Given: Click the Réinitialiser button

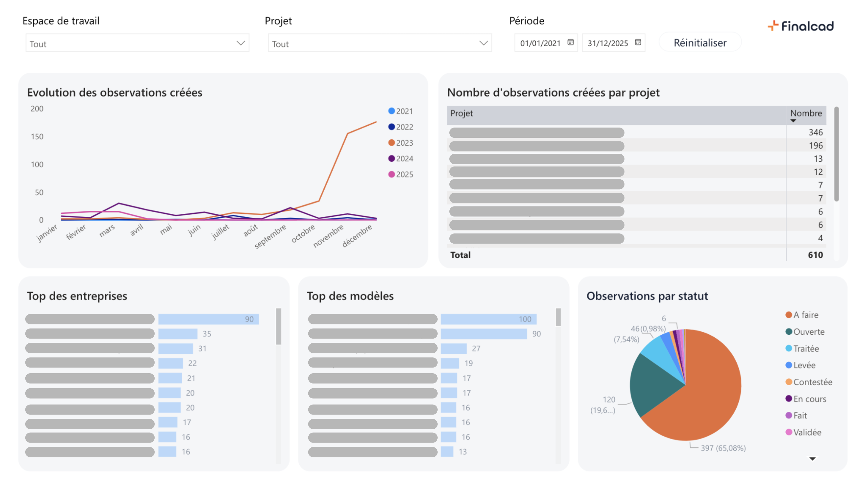Looking at the screenshot, I should [700, 43].
